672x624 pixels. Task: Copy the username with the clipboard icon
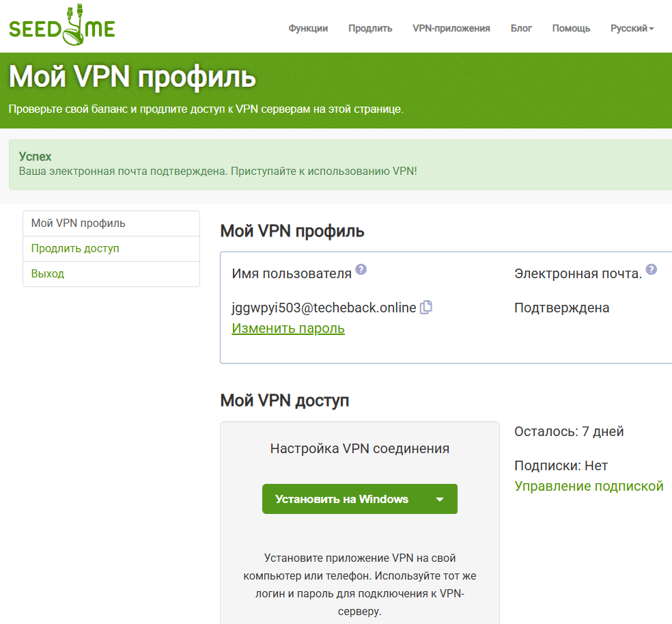point(426,307)
